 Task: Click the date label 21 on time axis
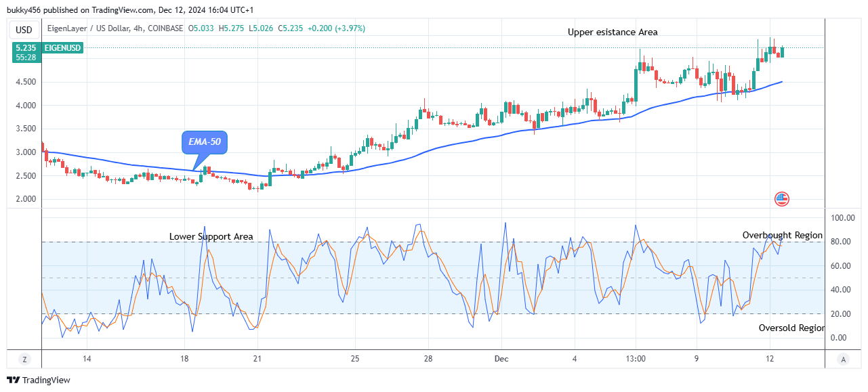pos(257,359)
